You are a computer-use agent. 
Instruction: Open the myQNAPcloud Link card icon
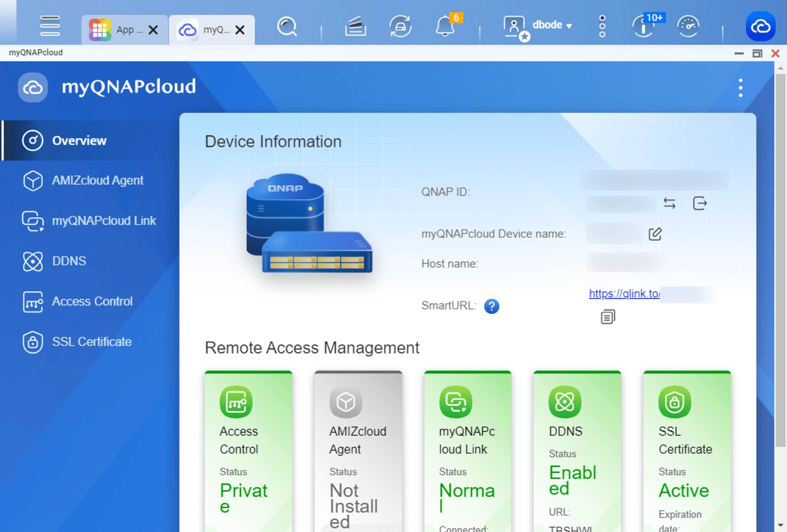click(x=456, y=402)
